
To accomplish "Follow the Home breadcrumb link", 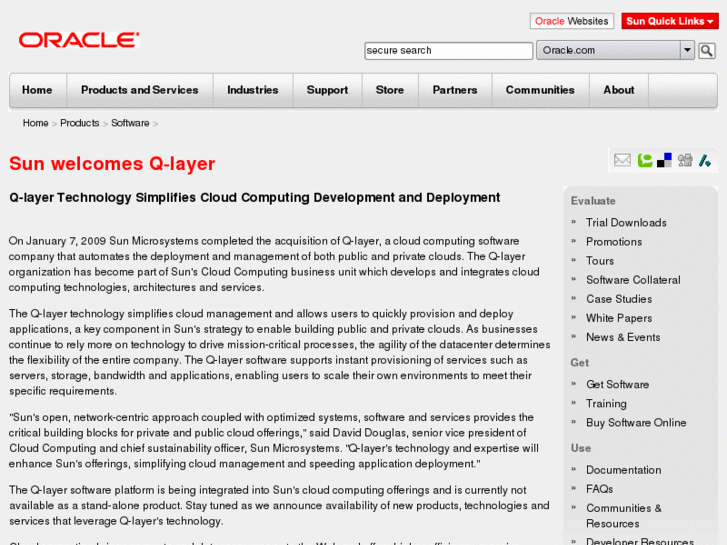I will pyautogui.click(x=36, y=123).
